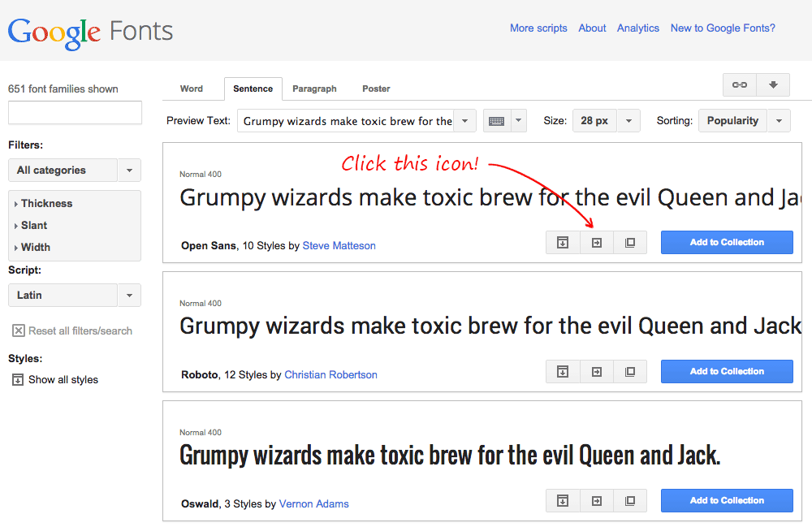Click the Oswald quick-use icon
Image resolution: width=812 pixels, height=527 pixels.
pyautogui.click(x=597, y=500)
